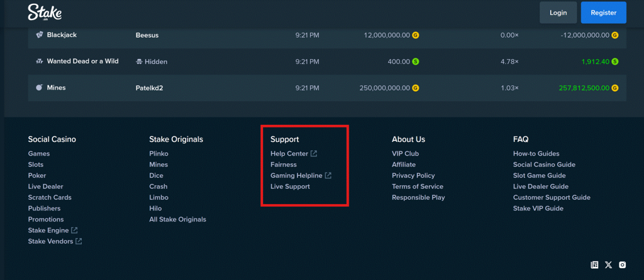The width and height of the screenshot is (644, 280).
Task: Open the Customer Support Guide link
Action: click(552, 197)
